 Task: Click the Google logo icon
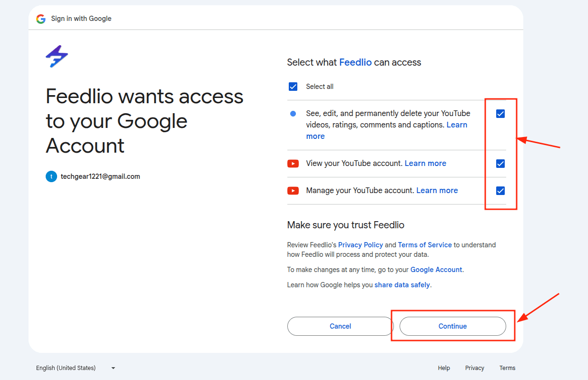tap(41, 19)
